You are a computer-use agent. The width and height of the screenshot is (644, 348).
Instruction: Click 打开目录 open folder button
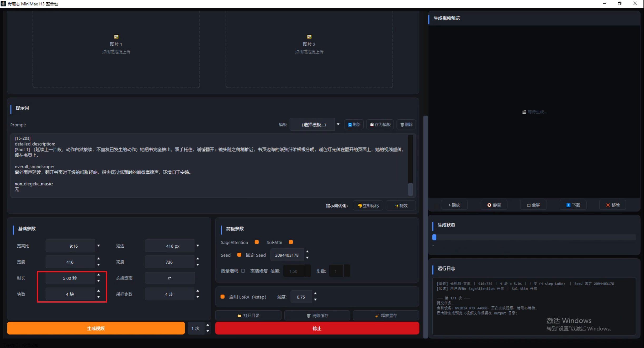(248, 315)
